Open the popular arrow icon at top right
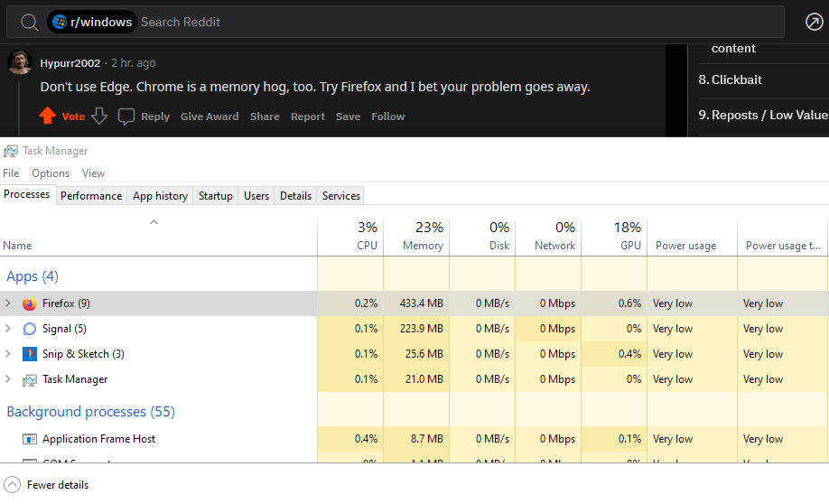Screen dimensions: 829x504 pos(814,22)
